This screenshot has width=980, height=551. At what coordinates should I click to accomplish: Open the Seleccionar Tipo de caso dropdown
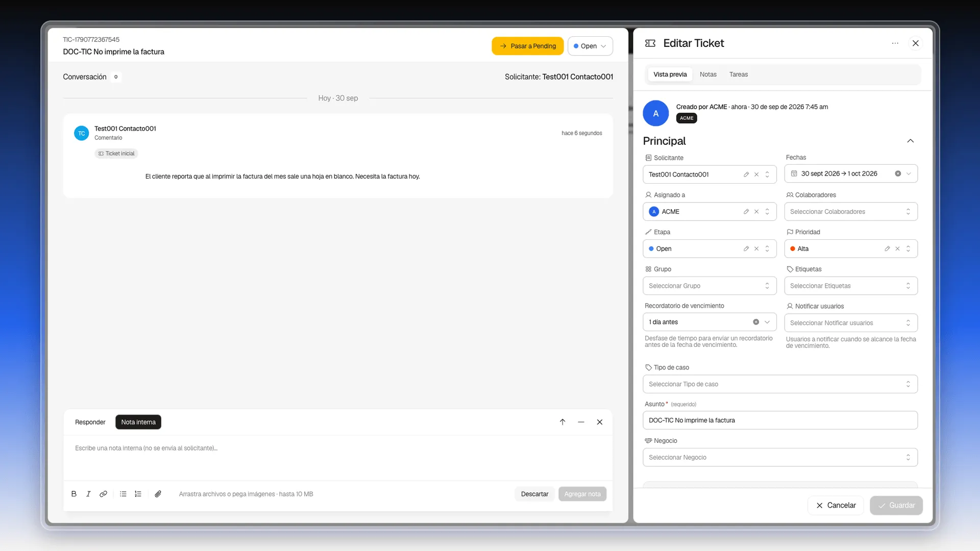coord(780,384)
